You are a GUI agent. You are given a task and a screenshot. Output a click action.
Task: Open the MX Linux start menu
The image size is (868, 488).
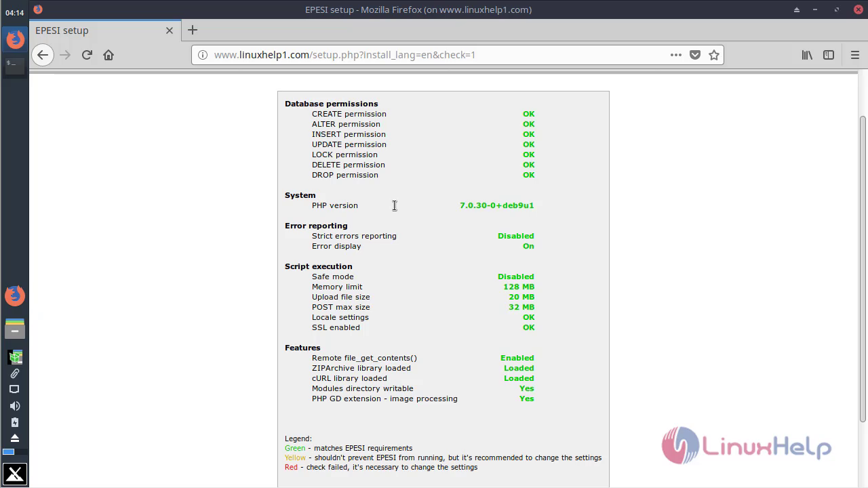click(15, 474)
